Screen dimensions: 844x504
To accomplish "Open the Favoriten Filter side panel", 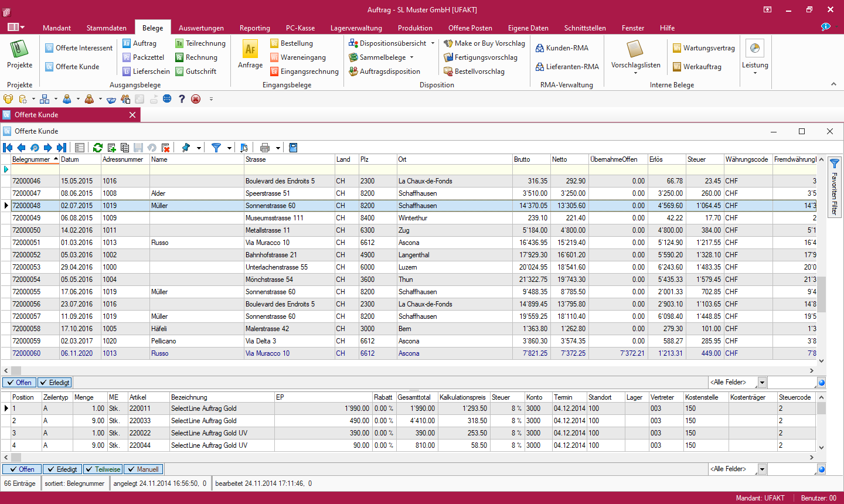I will click(835, 186).
